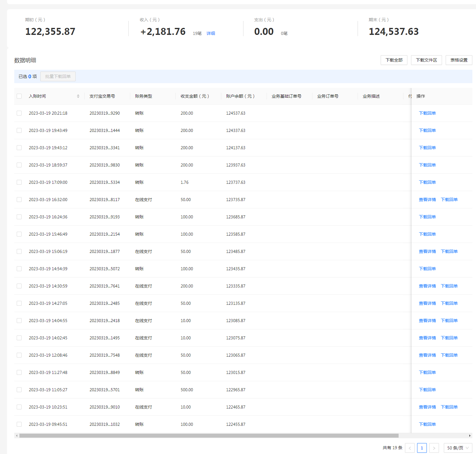Go to the next page arrow
Screen dimensions: 476x454
pos(434,448)
